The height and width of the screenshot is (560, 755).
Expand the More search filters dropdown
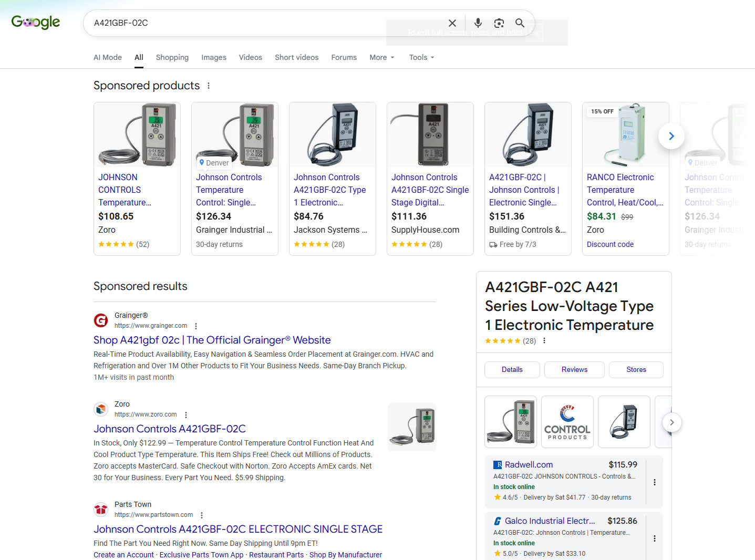382,57
